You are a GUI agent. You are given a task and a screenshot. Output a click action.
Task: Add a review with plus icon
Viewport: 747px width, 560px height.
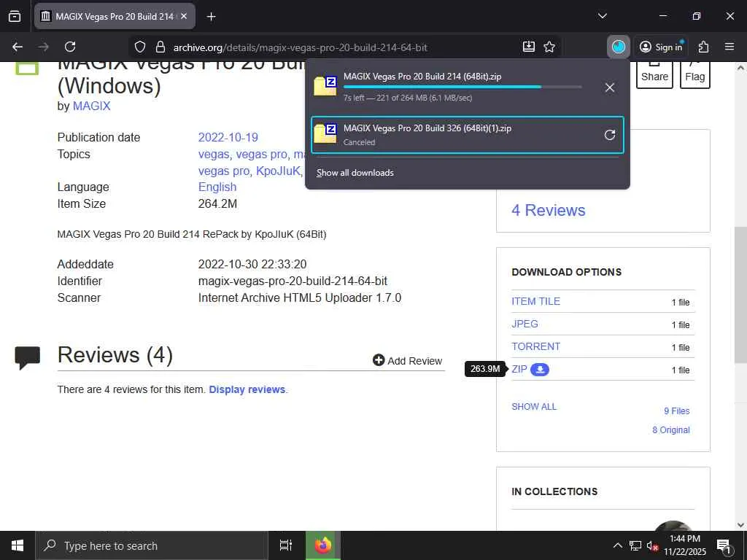tap(407, 360)
